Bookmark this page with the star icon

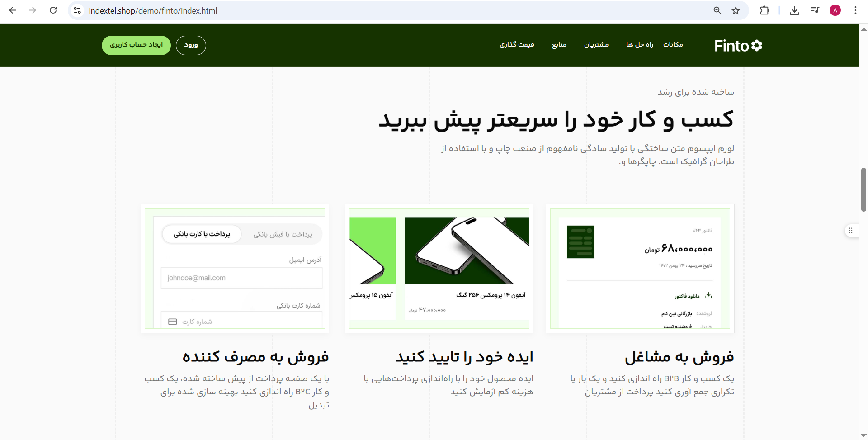click(736, 10)
